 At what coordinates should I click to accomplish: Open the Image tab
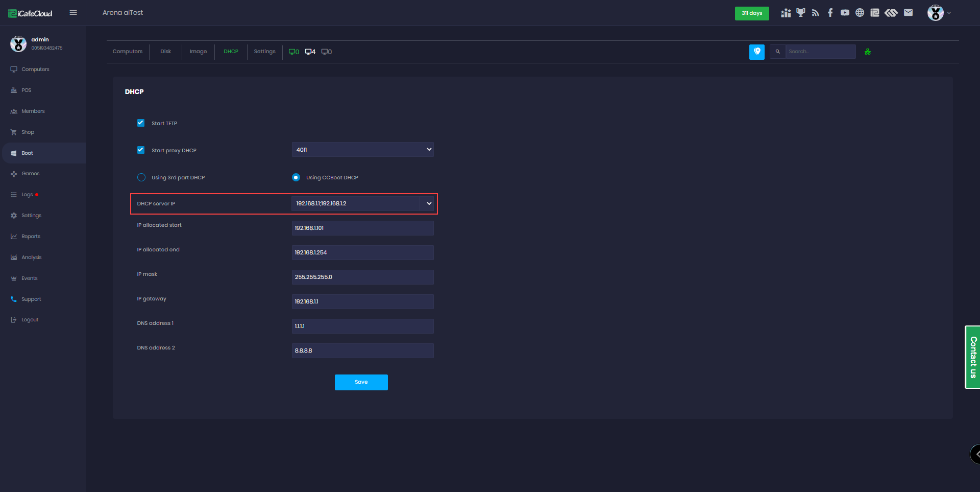(198, 51)
